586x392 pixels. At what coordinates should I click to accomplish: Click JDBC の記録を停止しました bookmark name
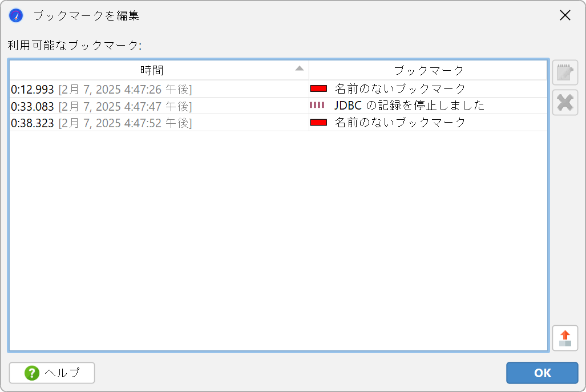point(409,106)
